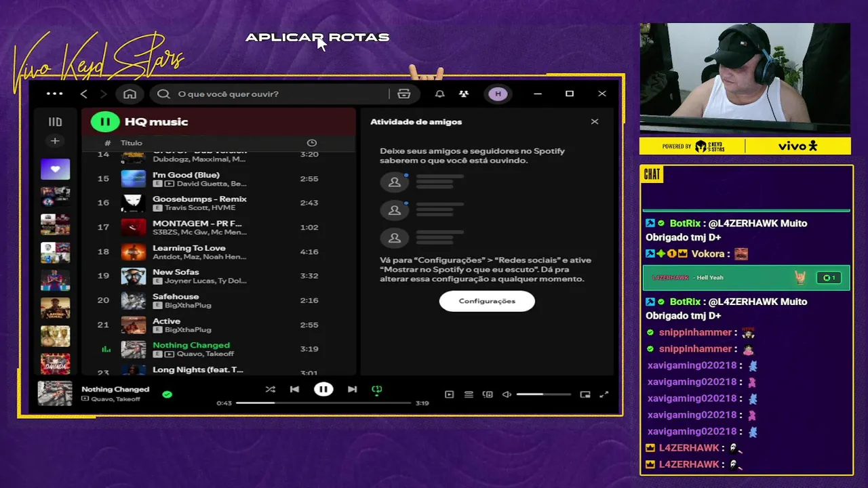Sort by duration clock icon header
868x488 pixels.
(312, 143)
